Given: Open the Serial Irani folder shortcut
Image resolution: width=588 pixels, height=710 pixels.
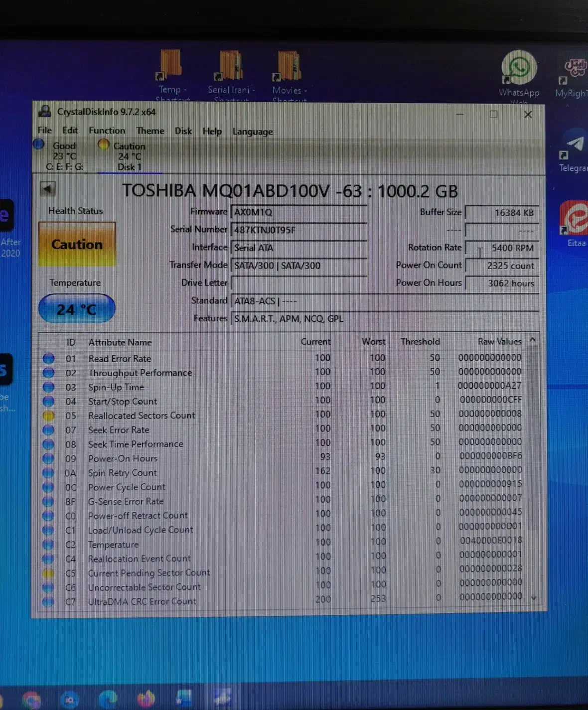Looking at the screenshot, I should 231,67.
